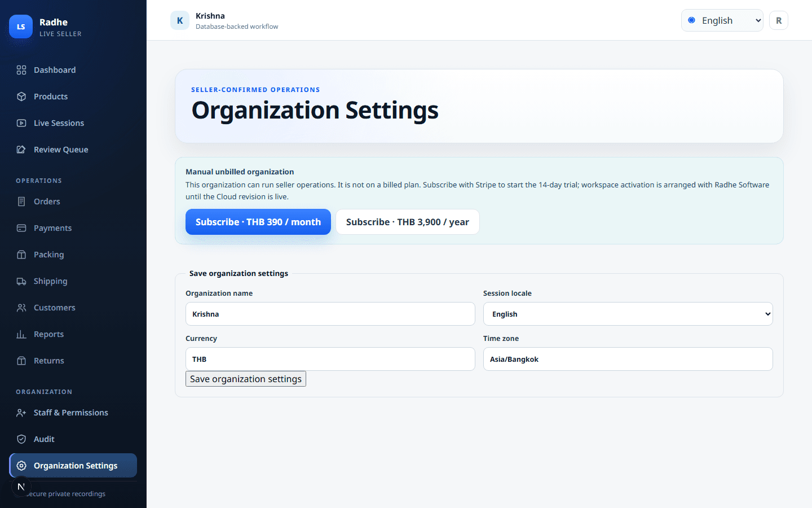Go to Dashboard menu item

point(73,70)
